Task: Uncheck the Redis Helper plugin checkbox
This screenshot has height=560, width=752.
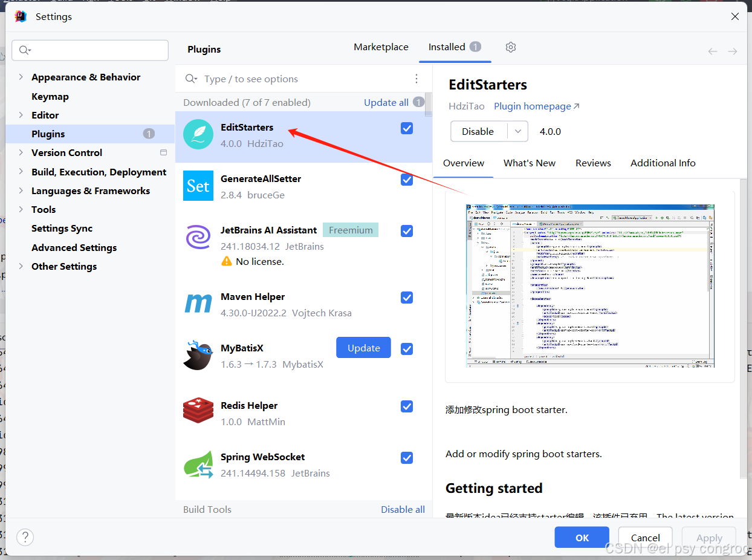Action: tap(407, 406)
